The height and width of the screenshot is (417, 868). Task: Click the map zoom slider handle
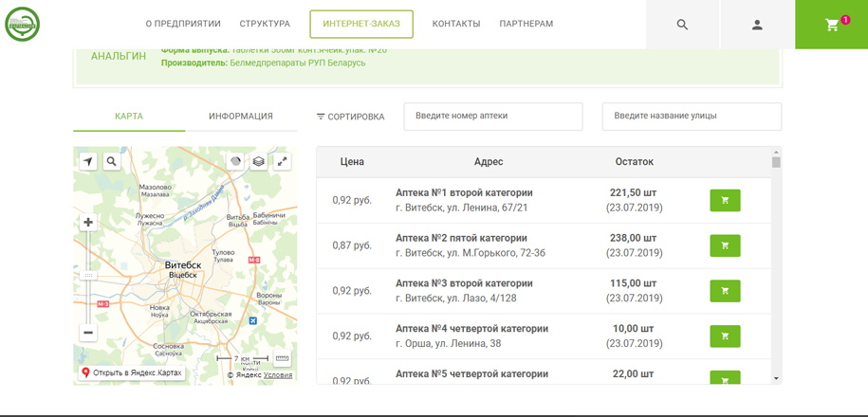[x=88, y=276]
